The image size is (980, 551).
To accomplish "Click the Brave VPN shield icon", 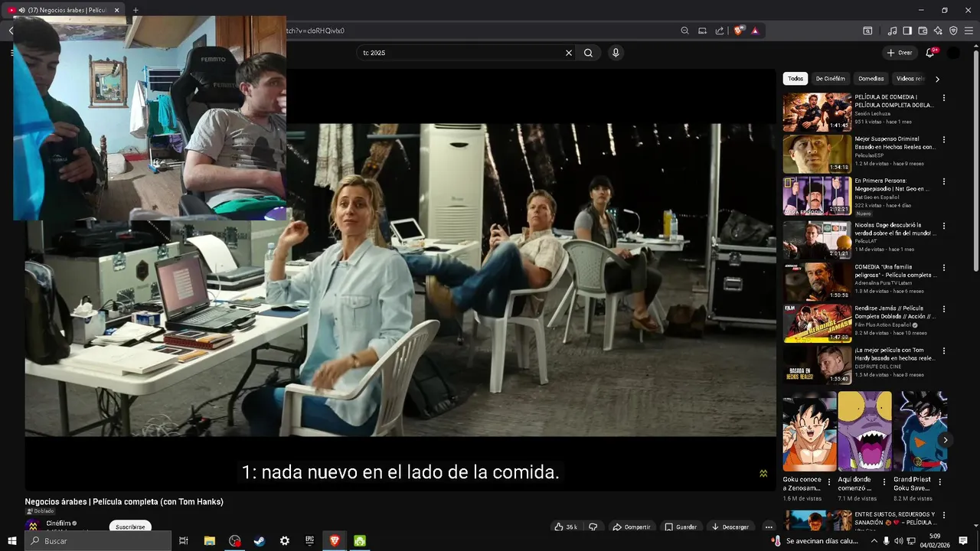I will coord(953,31).
